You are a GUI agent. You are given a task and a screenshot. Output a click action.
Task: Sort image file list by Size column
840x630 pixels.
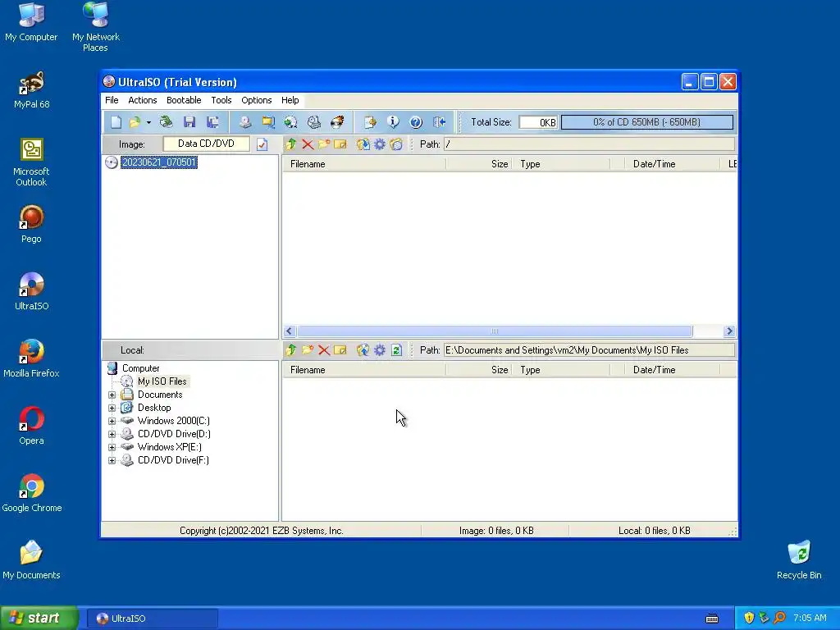[x=479, y=164]
